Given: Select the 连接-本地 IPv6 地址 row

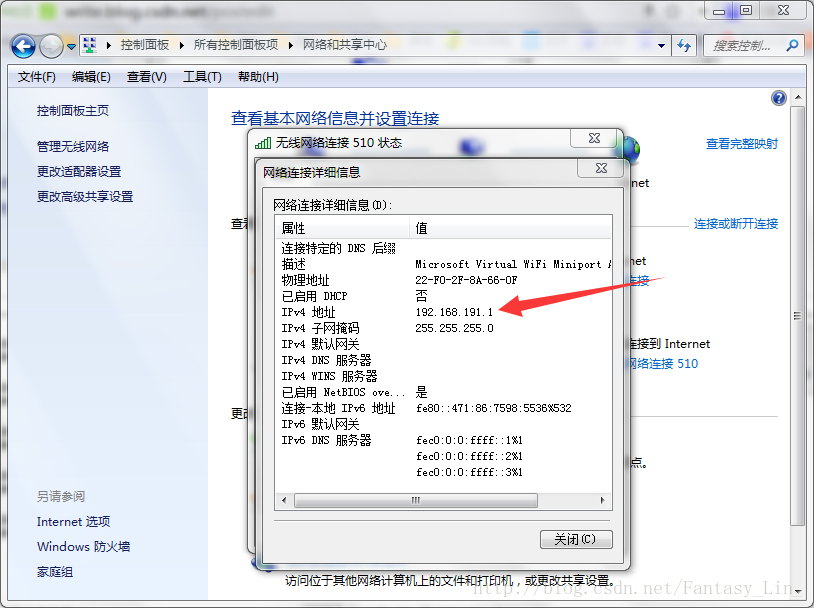Looking at the screenshot, I should 443,408.
